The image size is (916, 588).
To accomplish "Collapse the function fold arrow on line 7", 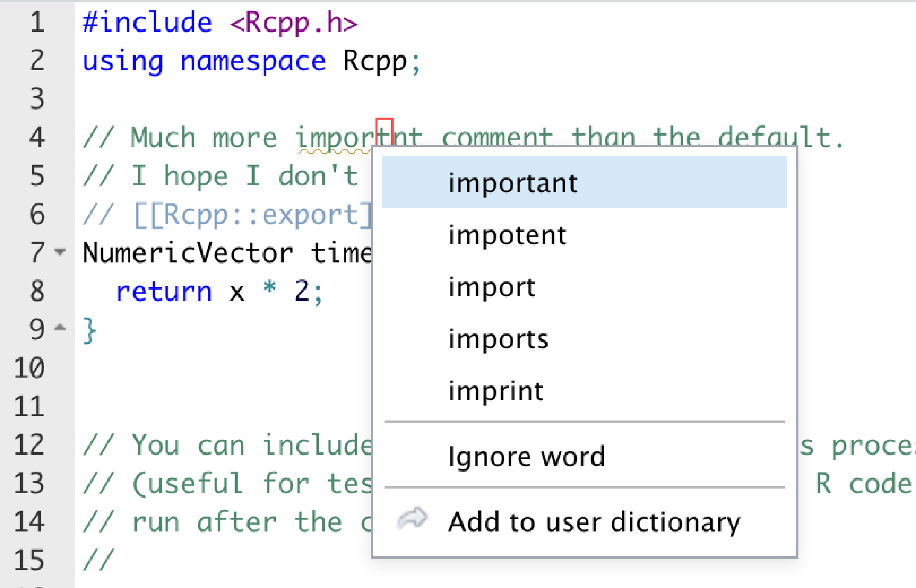I will tap(60, 251).
